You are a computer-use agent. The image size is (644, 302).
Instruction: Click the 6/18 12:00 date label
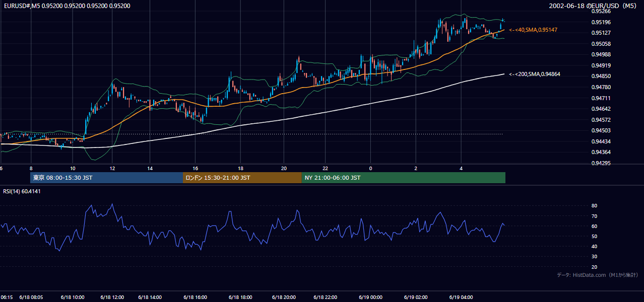click(x=112, y=297)
